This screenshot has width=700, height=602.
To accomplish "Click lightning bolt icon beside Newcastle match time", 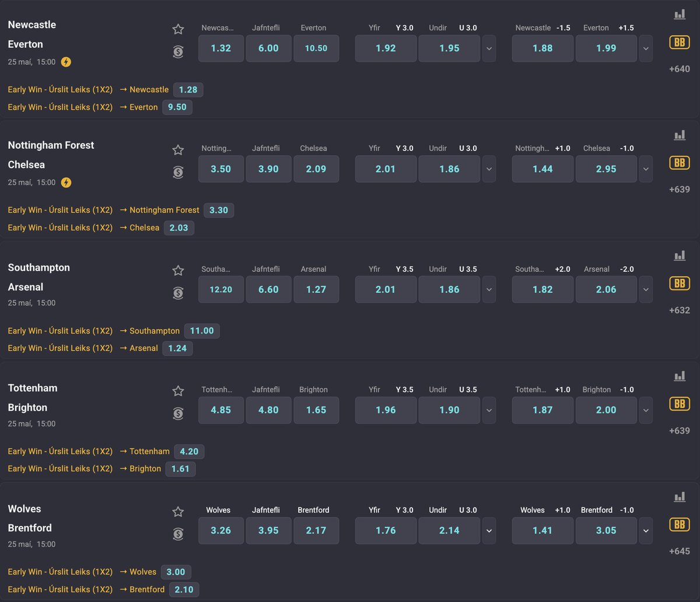I will 66,62.
